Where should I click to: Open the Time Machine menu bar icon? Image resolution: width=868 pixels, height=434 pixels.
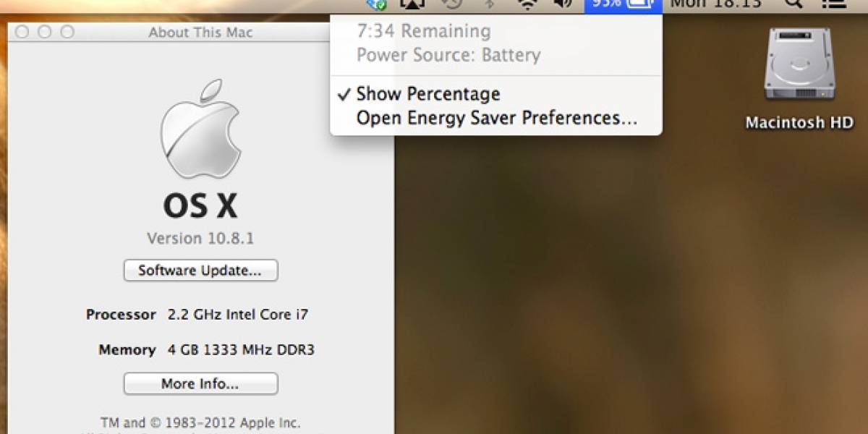tap(452, 4)
